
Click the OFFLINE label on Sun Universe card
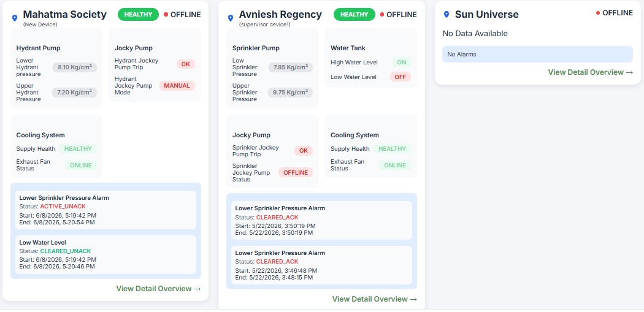tap(618, 13)
